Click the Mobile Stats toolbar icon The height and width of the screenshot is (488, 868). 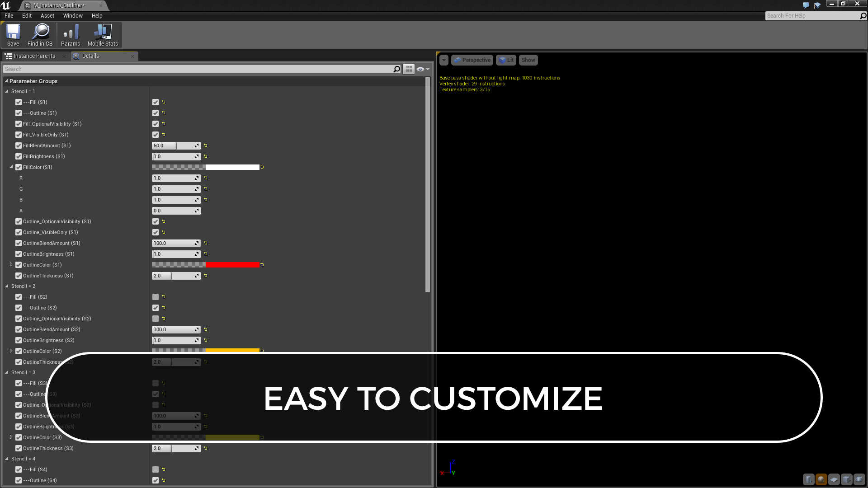click(x=103, y=35)
